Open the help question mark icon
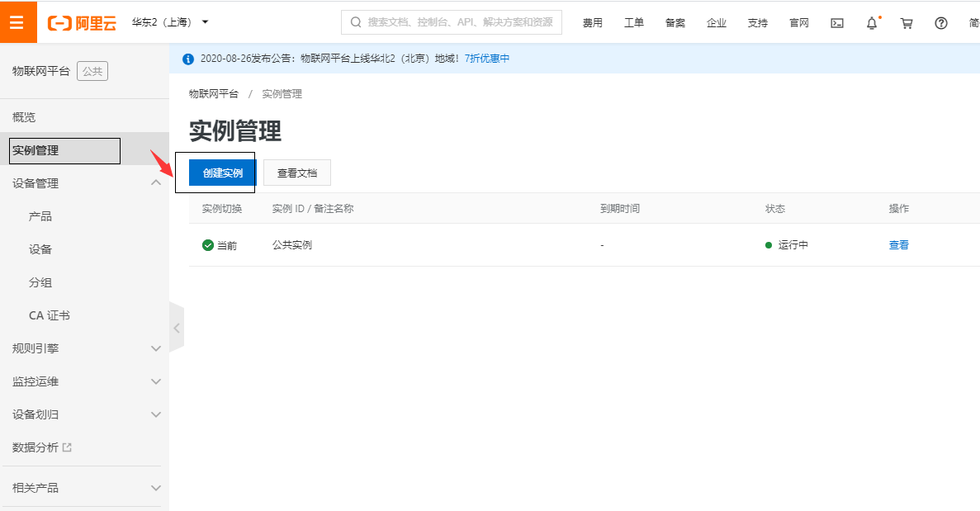Image resolution: width=980 pixels, height=511 pixels. click(x=940, y=23)
